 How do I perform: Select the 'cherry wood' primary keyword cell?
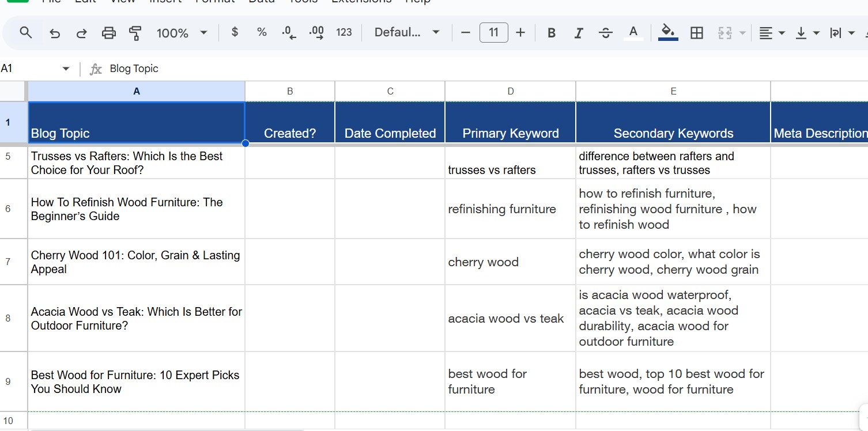pyautogui.click(x=511, y=262)
